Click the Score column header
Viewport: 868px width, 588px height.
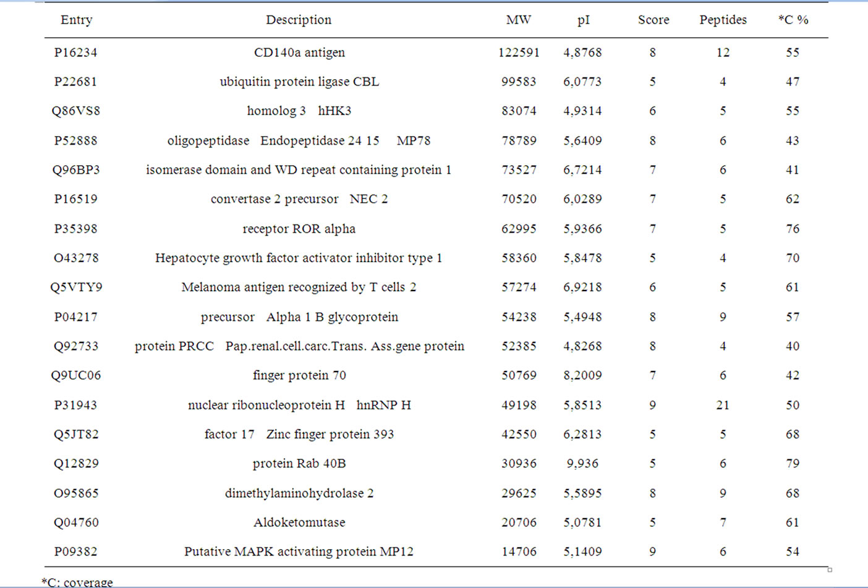pyautogui.click(x=653, y=20)
